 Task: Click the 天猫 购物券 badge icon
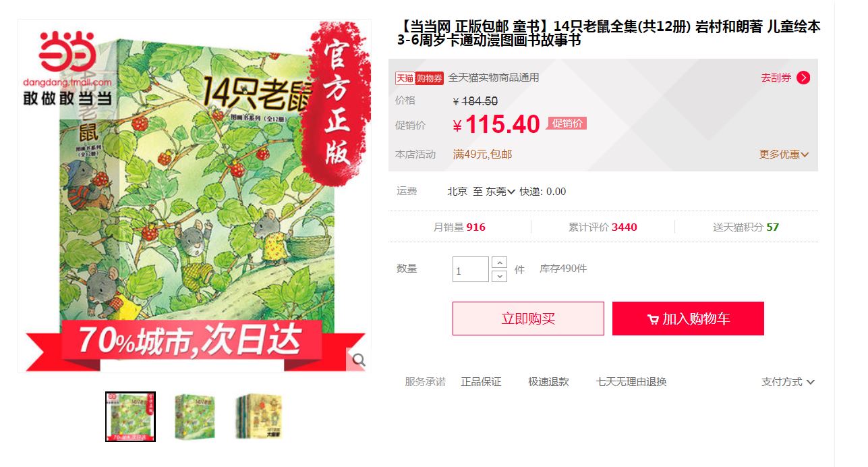[419, 78]
